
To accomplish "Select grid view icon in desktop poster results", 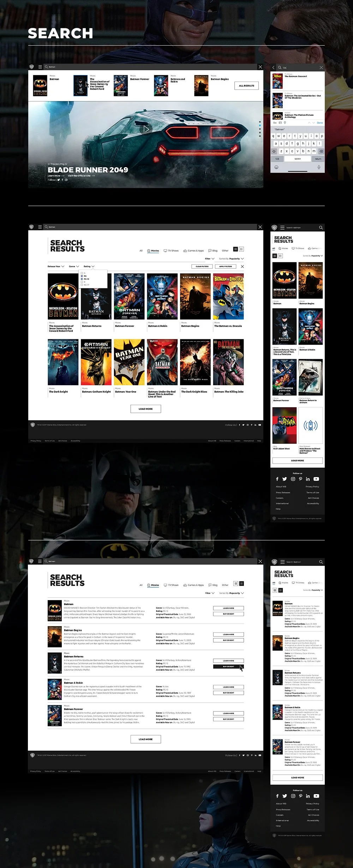I will tap(236, 249).
